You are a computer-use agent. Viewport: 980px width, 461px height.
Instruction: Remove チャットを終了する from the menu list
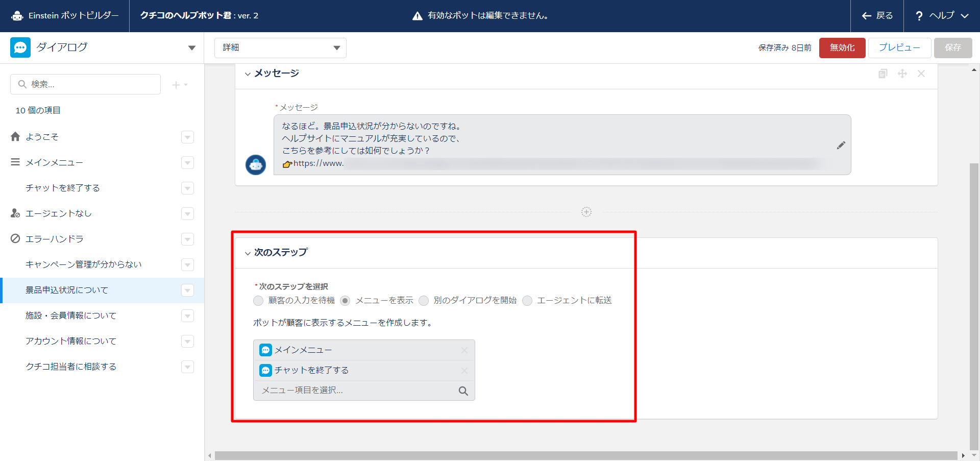point(464,371)
